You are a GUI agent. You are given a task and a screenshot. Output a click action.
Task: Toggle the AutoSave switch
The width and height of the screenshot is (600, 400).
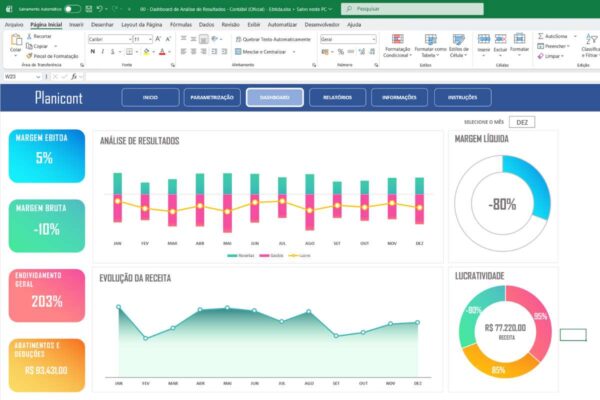pyautogui.click(x=72, y=9)
